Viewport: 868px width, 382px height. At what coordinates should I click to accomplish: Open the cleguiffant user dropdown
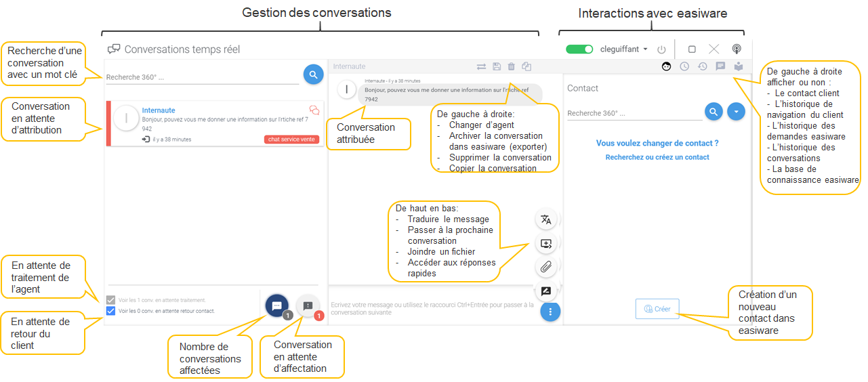(624, 49)
